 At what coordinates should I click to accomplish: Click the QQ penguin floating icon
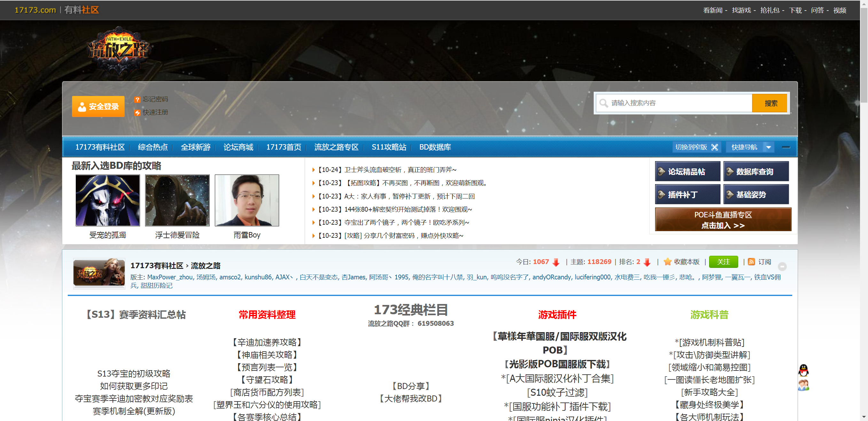click(x=803, y=370)
